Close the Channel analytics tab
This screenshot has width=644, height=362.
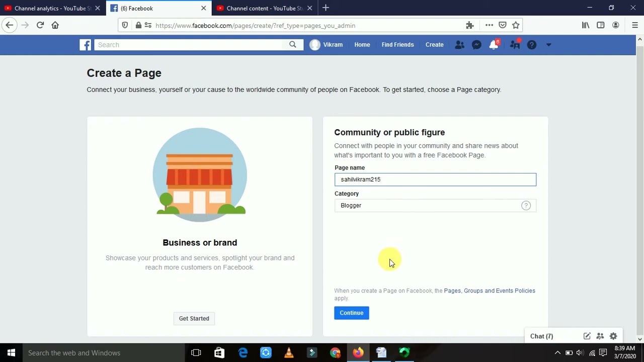pos(98,8)
